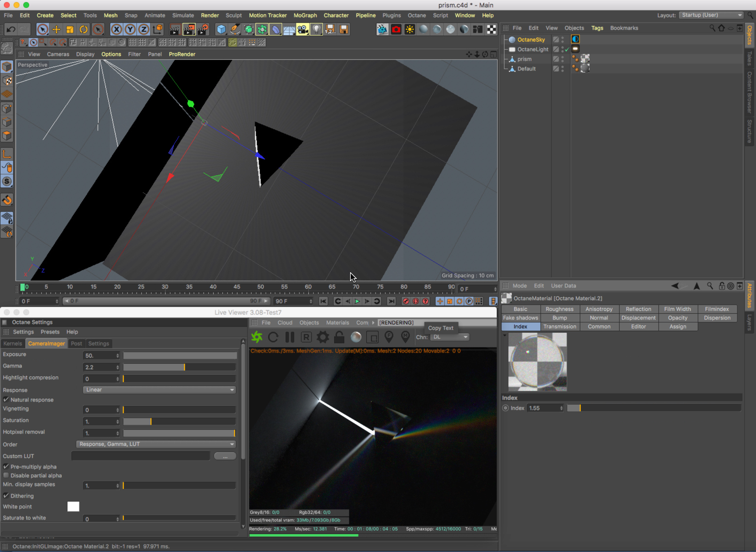Click the Live Viewer lock resolution icon
This screenshot has width=756, height=552.
[339, 337]
